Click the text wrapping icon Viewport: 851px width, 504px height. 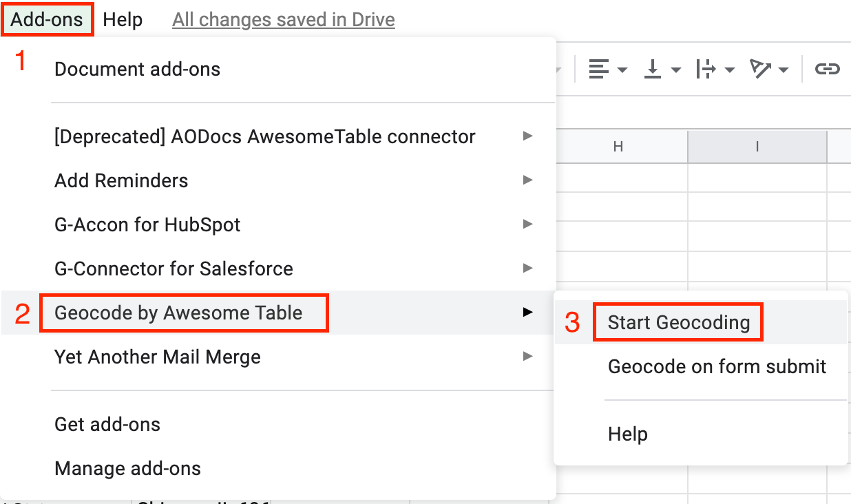coord(706,69)
